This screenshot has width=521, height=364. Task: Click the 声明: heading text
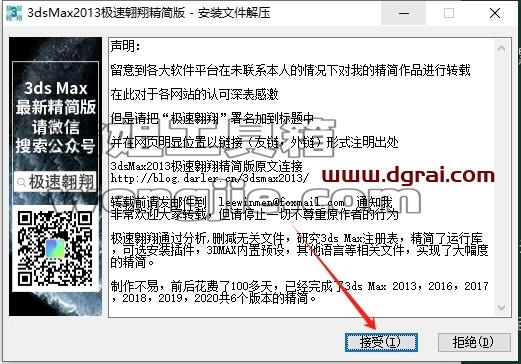click(x=126, y=46)
